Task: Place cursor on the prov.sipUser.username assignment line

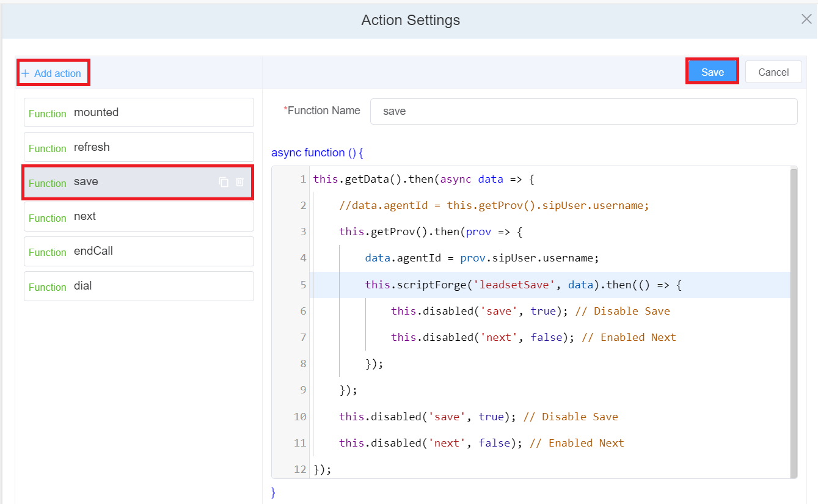Action: click(x=481, y=258)
